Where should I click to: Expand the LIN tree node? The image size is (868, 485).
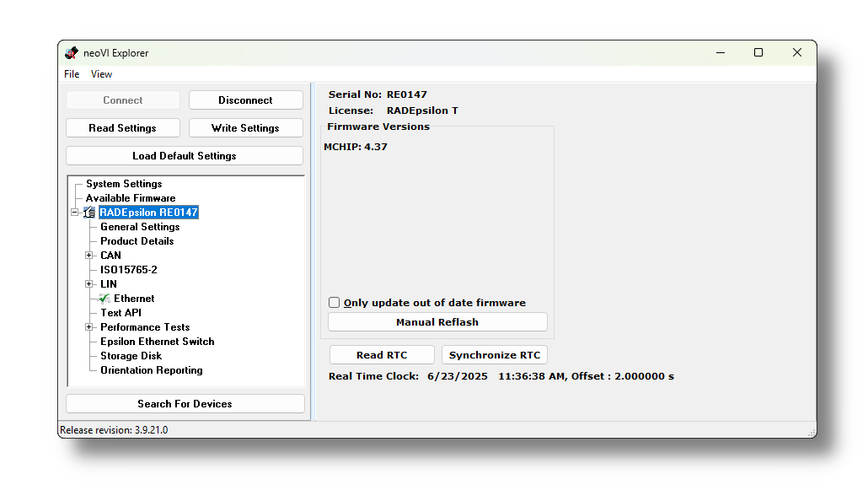tap(88, 284)
